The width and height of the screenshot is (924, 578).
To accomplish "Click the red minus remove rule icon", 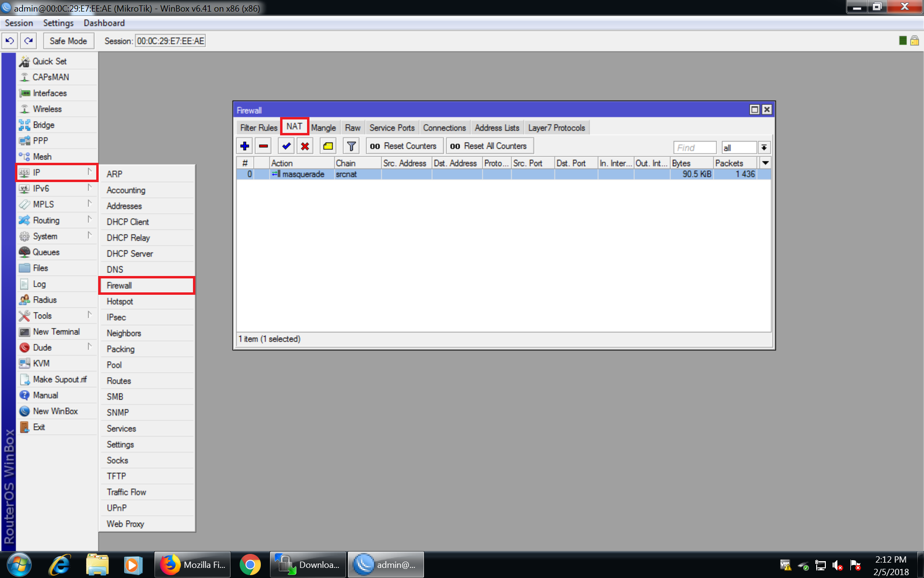I will click(x=263, y=146).
